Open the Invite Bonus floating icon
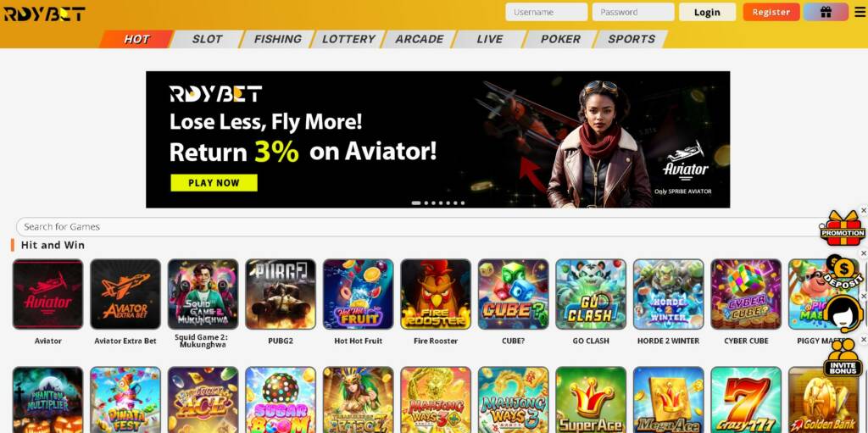 point(843,357)
